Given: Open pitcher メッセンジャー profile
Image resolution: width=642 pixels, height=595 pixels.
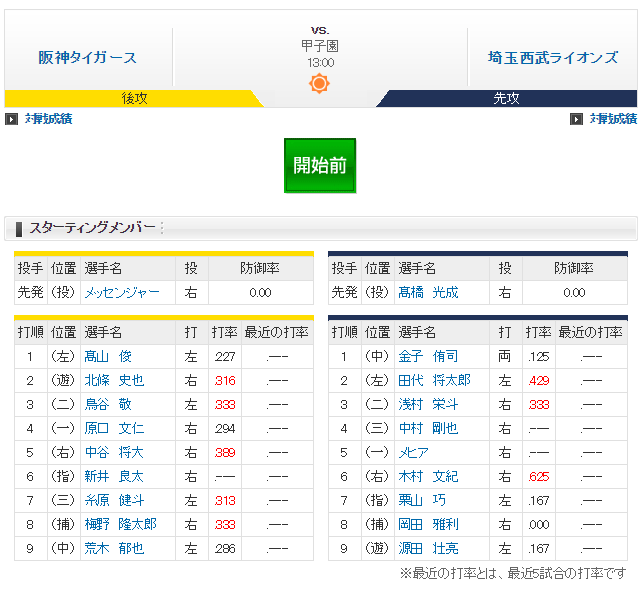Looking at the screenshot, I should click(122, 292).
